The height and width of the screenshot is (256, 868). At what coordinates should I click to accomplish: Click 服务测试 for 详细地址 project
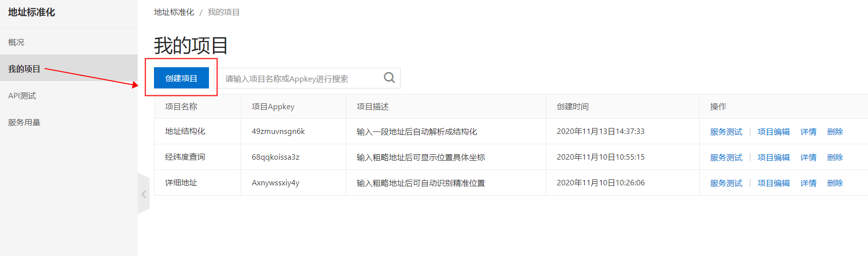pos(726,183)
